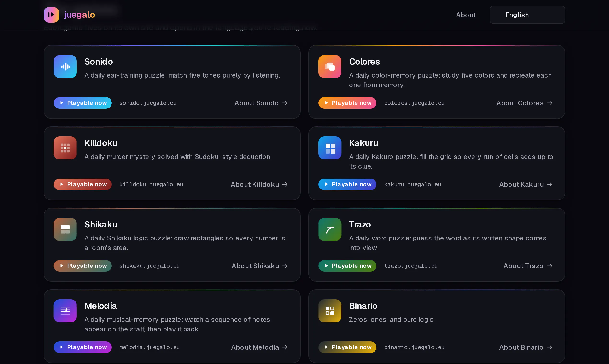Viewport: 609px width, 364px height.
Task: Click the kakuru.juegalo.eu address text
Action: (x=413, y=184)
